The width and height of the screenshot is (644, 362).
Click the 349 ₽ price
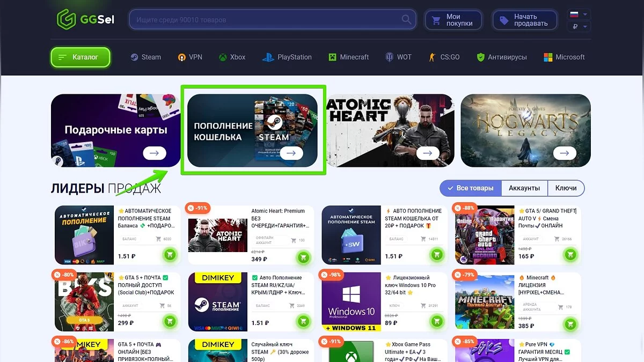pyautogui.click(x=259, y=260)
